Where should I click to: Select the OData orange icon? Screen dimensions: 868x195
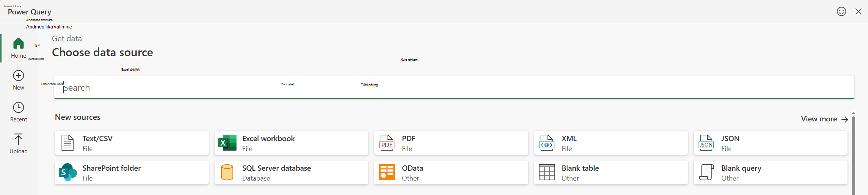387,172
